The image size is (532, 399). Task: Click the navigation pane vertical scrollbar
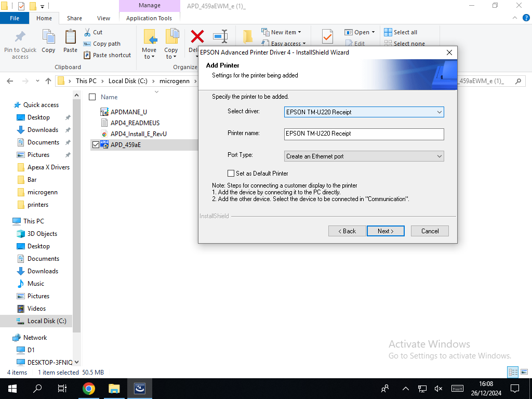point(76,208)
